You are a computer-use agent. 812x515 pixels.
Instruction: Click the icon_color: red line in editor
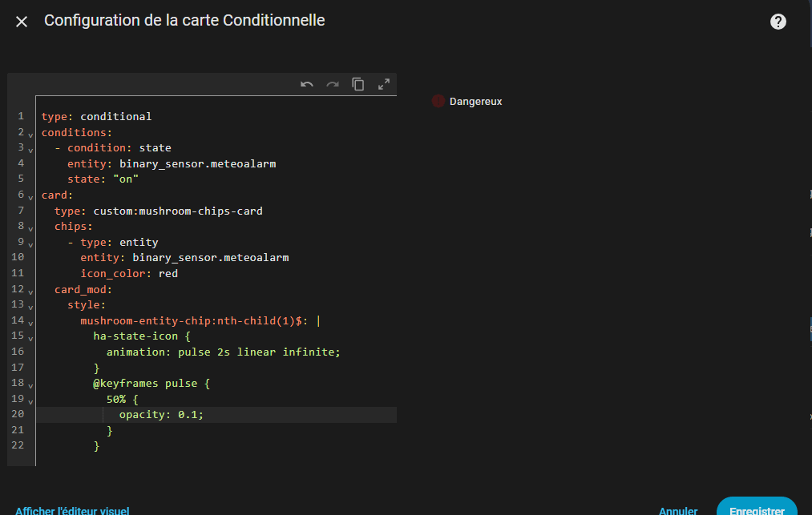pyautogui.click(x=128, y=273)
